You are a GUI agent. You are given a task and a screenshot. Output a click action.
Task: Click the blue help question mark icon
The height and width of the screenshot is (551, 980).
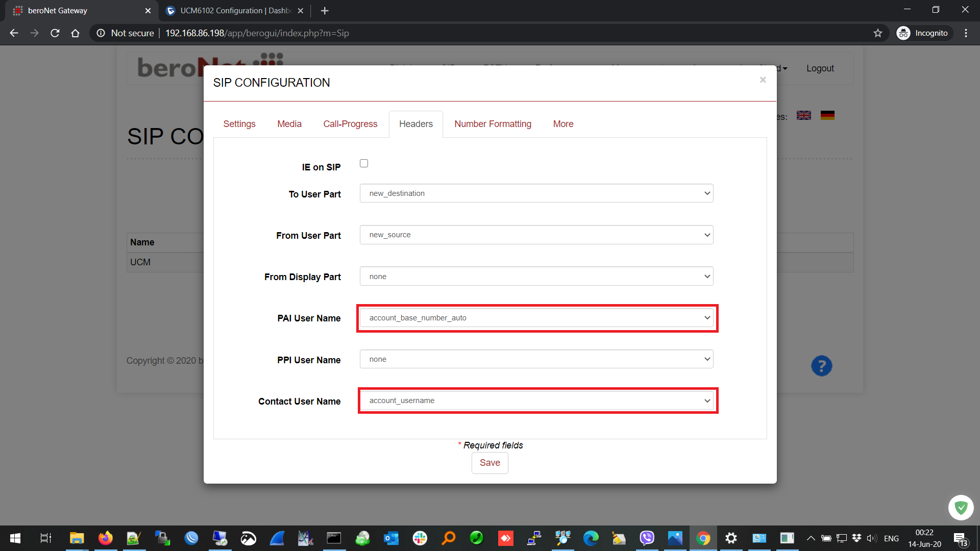click(821, 366)
